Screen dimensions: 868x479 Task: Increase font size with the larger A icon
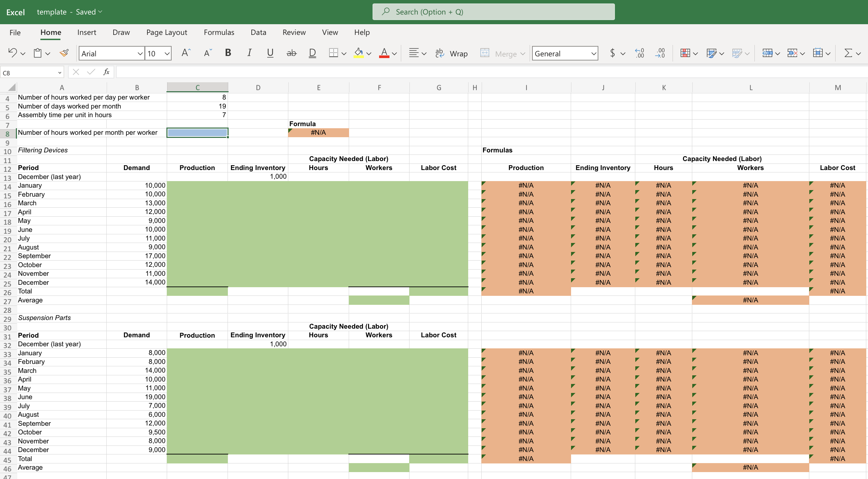click(x=186, y=53)
